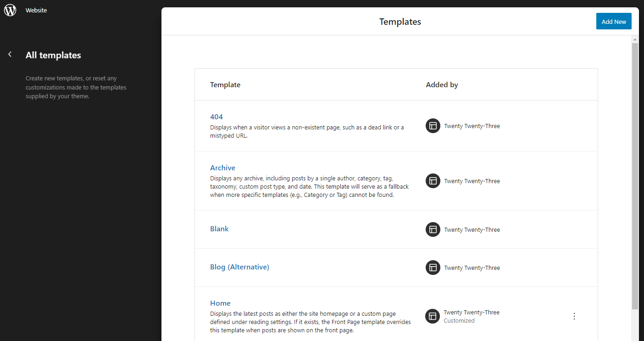Image resolution: width=644 pixels, height=341 pixels.
Task: Click the Added by column header
Action: (442, 85)
